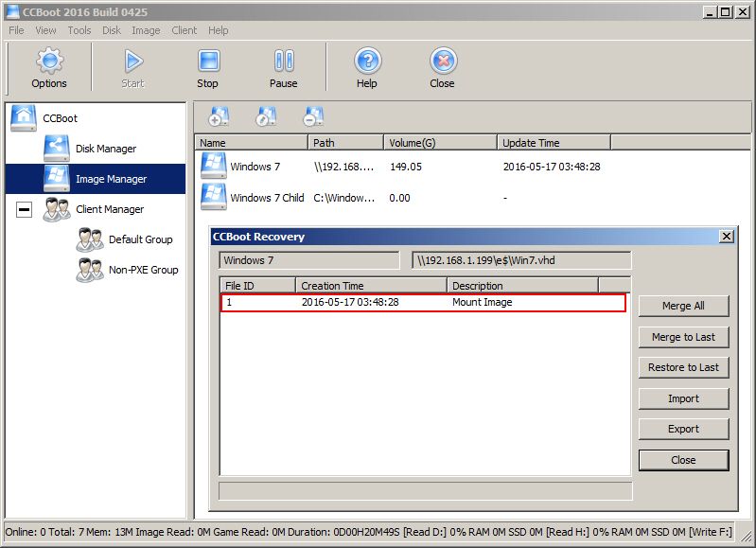Image resolution: width=756 pixels, height=548 pixels.
Task: Click the volume value 149.05
Action: coord(406,167)
